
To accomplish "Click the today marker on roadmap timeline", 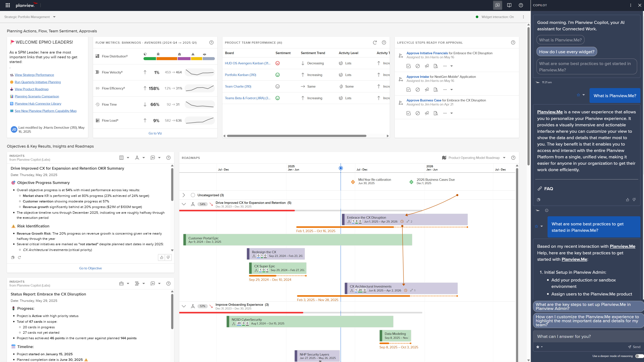I will 341,168.
